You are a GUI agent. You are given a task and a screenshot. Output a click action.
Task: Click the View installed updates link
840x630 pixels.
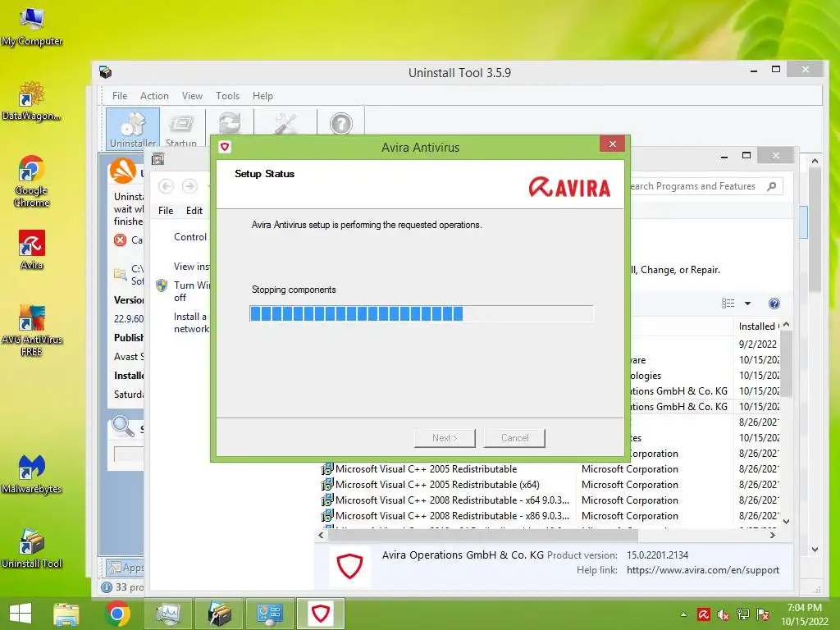click(x=191, y=267)
